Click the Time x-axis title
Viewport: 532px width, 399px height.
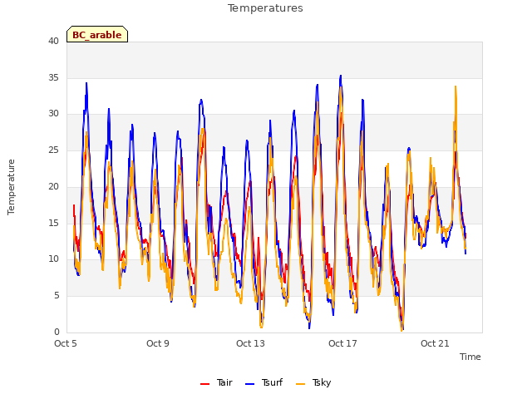point(470,357)
